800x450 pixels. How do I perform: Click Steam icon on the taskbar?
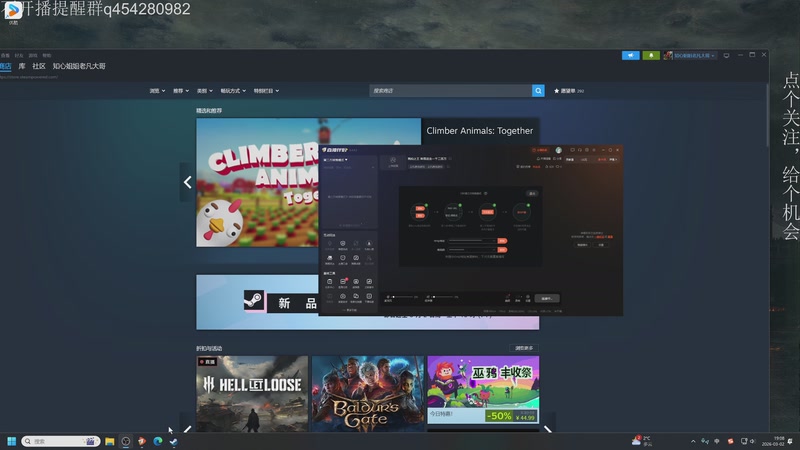(x=173, y=441)
